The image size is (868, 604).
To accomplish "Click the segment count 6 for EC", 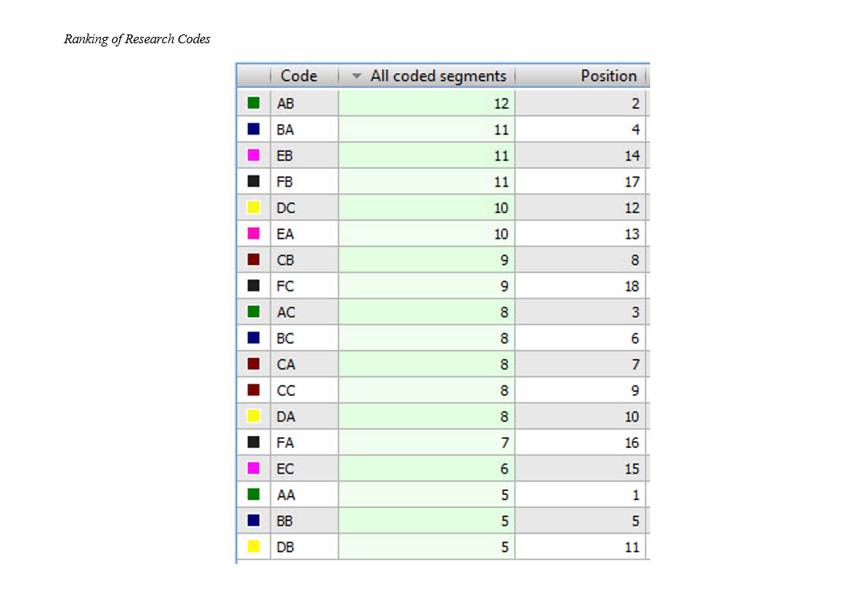I will (x=504, y=469).
